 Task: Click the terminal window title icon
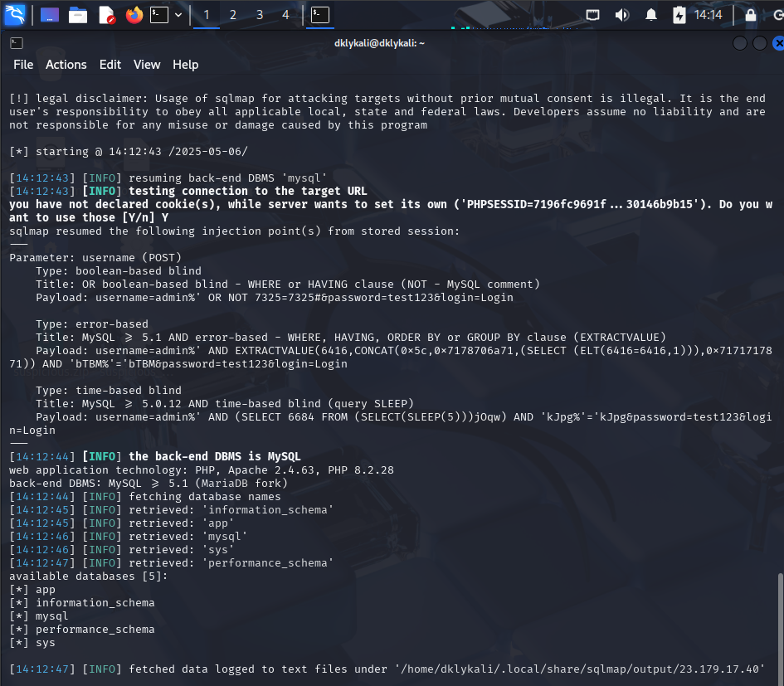(x=17, y=43)
